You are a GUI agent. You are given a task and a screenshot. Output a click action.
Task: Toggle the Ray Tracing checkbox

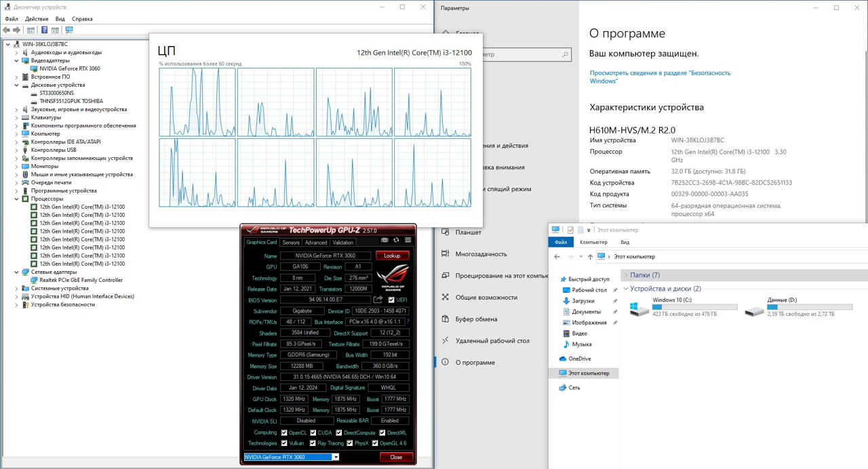pos(313,443)
